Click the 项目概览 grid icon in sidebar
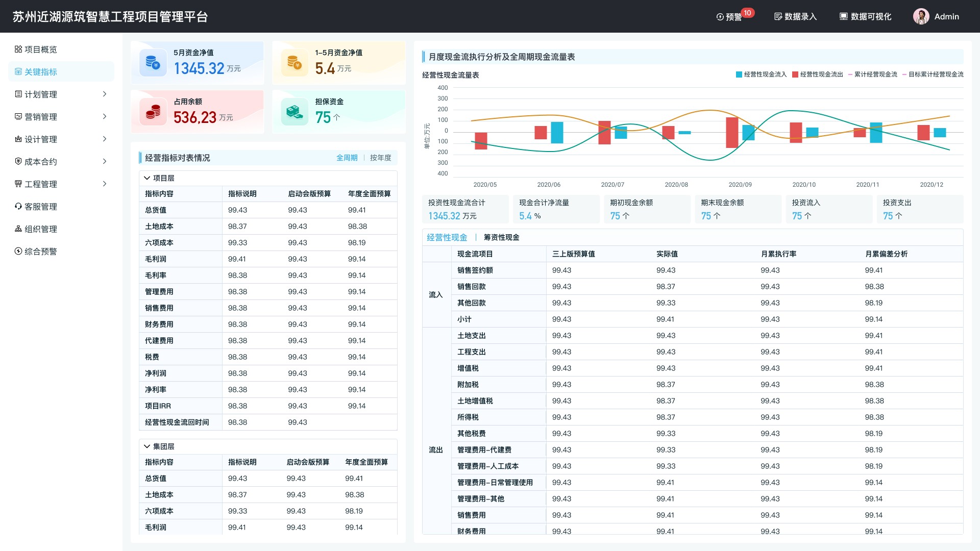 point(18,49)
